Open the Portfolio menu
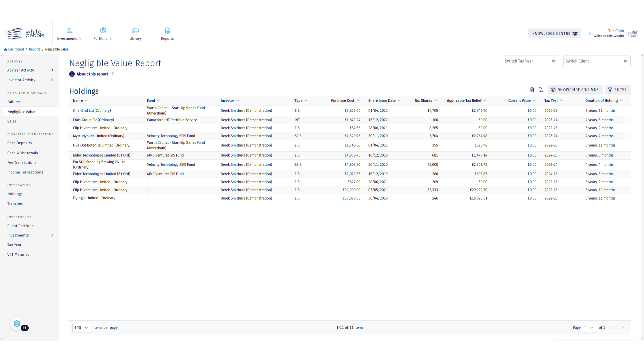Screen dimensions: 644x362 point(102,34)
